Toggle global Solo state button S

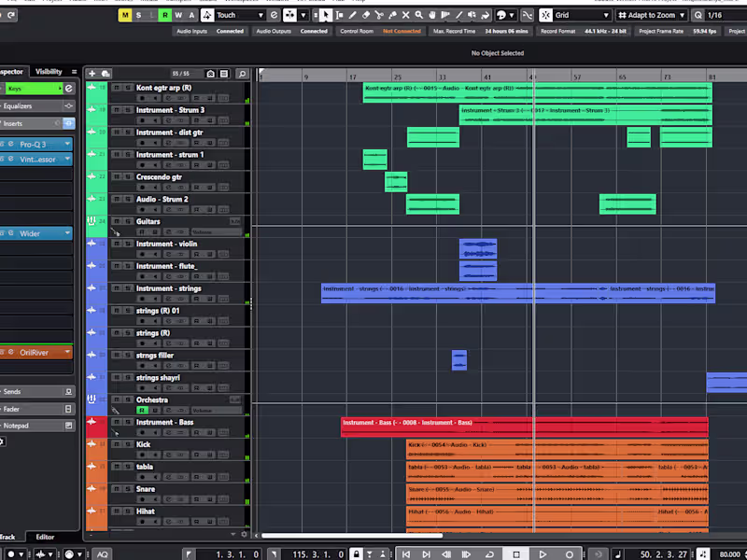[x=138, y=15]
